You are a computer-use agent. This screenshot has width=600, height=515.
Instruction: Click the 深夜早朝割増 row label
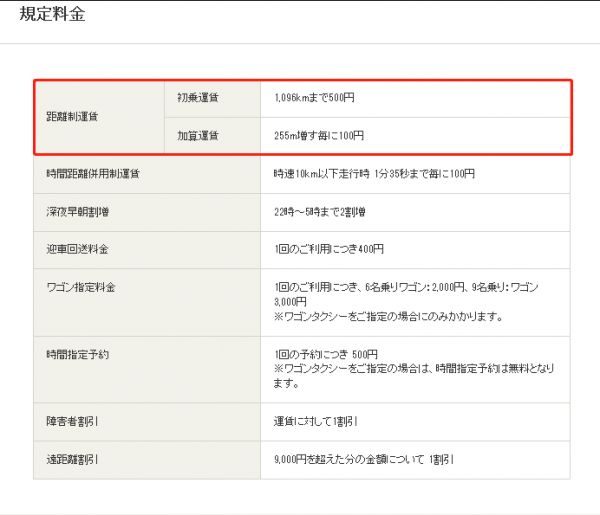[79, 211]
